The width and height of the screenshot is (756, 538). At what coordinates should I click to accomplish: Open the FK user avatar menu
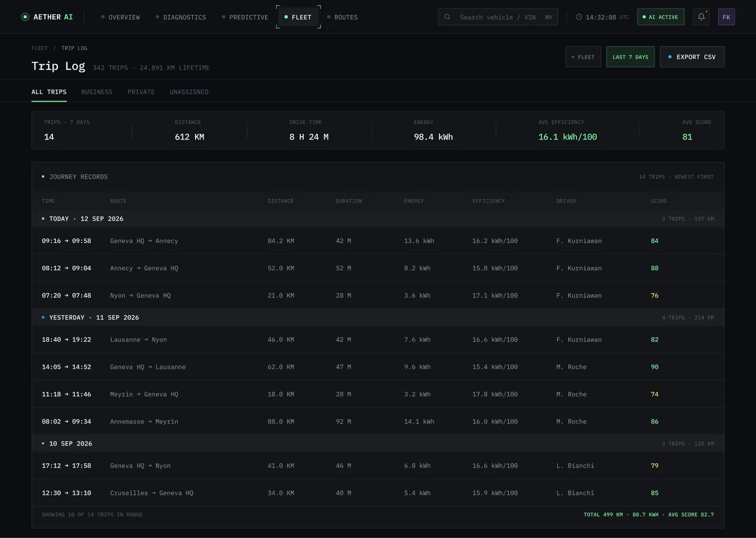coord(726,17)
